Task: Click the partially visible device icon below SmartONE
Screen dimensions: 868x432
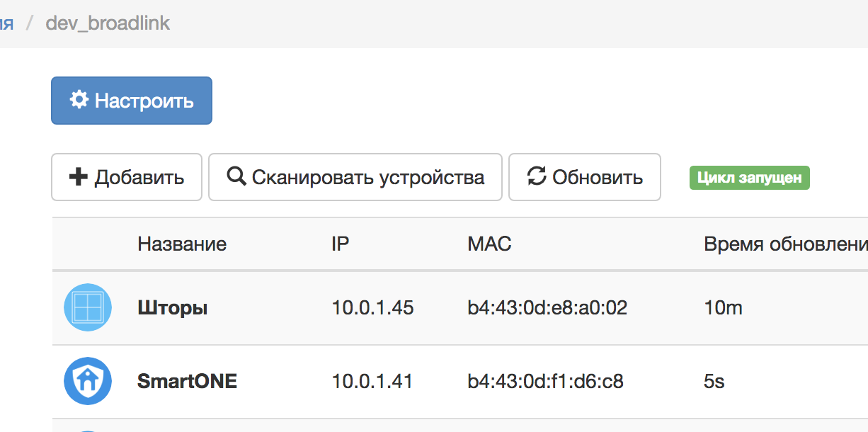Action: tap(88, 428)
